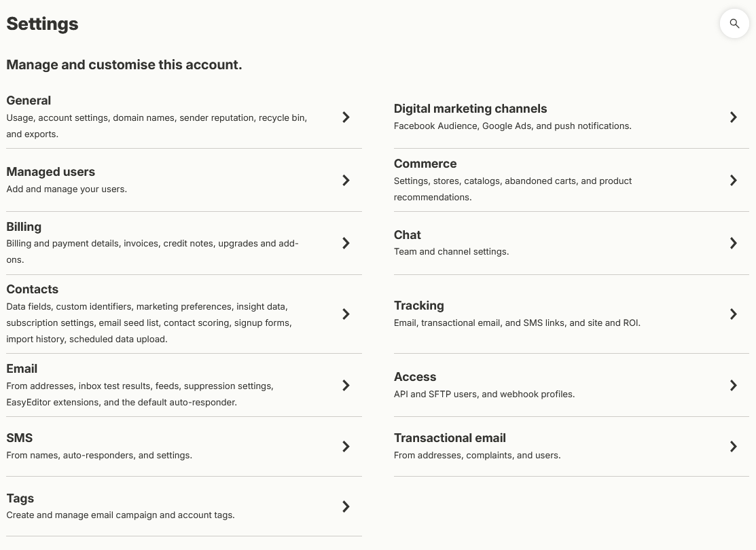This screenshot has height=550, width=756.
Task: Open Digital marketing channels arrow icon
Action: (x=734, y=117)
